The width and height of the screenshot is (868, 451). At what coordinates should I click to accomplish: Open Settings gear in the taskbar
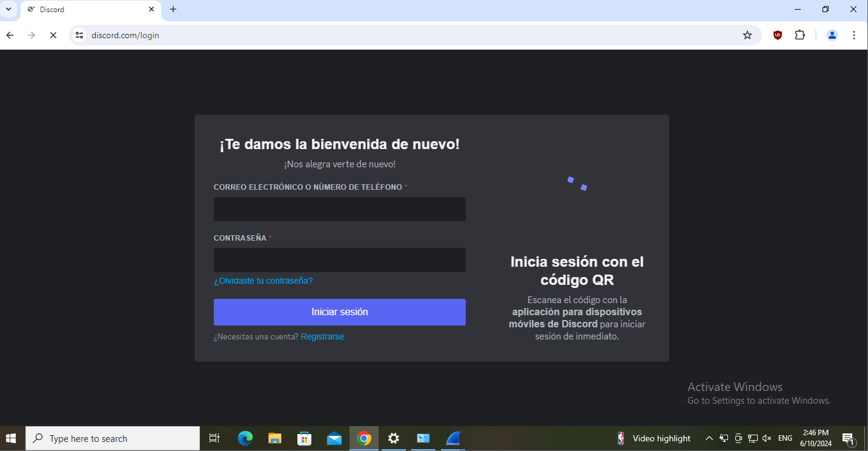394,438
